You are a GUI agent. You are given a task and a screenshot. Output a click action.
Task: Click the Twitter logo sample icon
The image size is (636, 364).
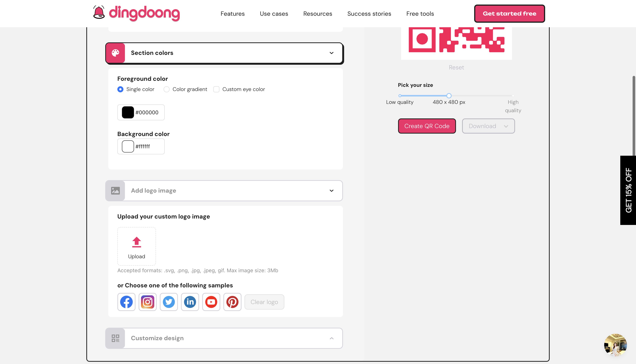tap(169, 302)
